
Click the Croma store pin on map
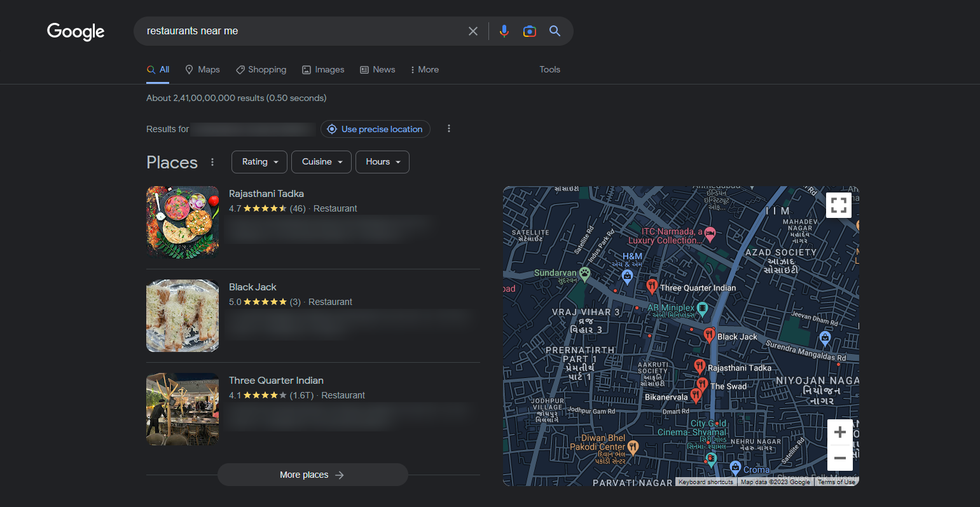pos(735,469)
